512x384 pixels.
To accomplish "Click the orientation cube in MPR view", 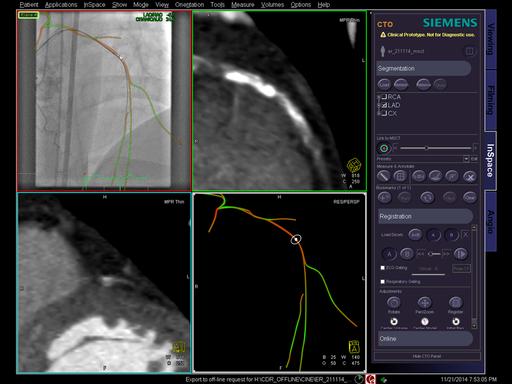I will tap(353, 165).
